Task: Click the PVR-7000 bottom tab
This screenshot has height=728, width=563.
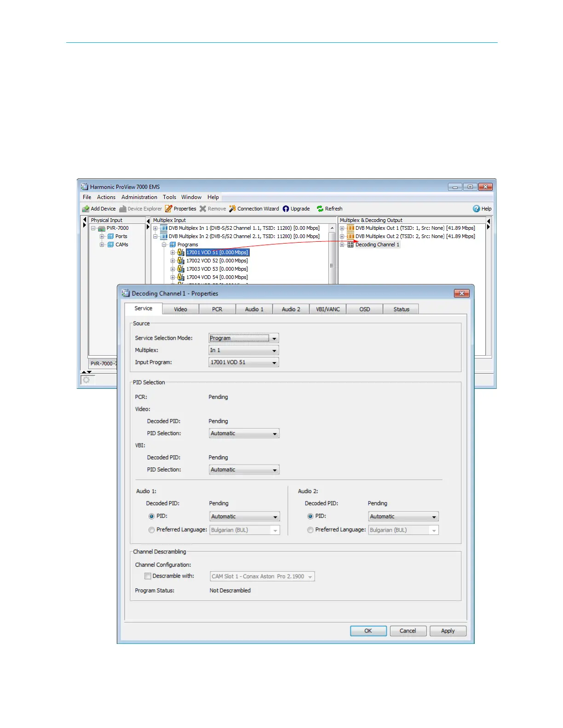Action: (x=103, y=364)
